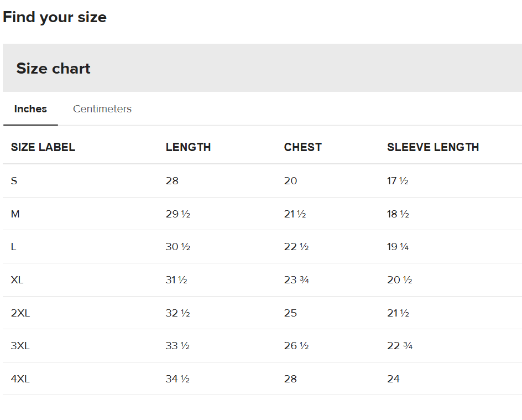This screenshot has width=522, height=420.
Task: Click the Find your size heading
Action: point(55,17)
